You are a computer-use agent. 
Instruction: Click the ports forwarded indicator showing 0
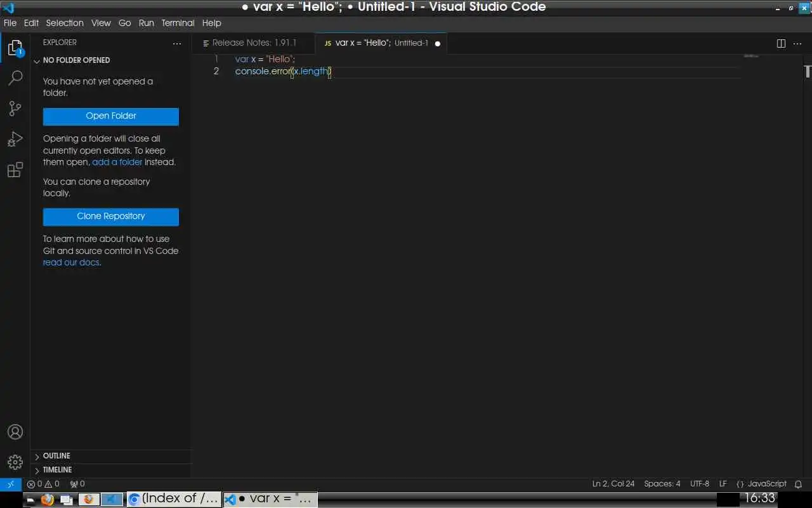coord(77,484)
